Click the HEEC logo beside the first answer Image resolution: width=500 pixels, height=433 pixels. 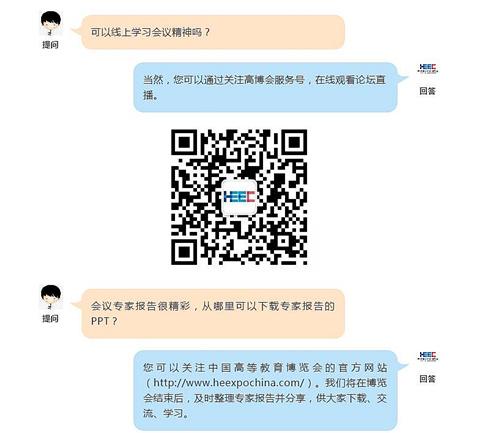point(428,69)
